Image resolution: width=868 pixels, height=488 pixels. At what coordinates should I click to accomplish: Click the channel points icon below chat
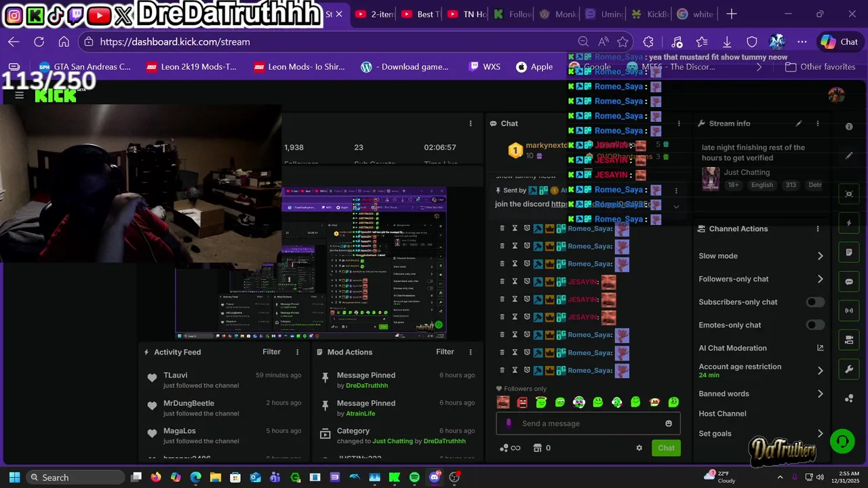(x=504, y=448)
